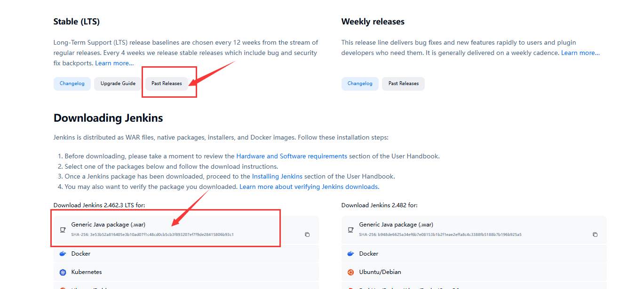Follow the LTS 'Learn more...' link
This screenshot has height=289, width=644.
pyautogui.click(x=114, y=63)
